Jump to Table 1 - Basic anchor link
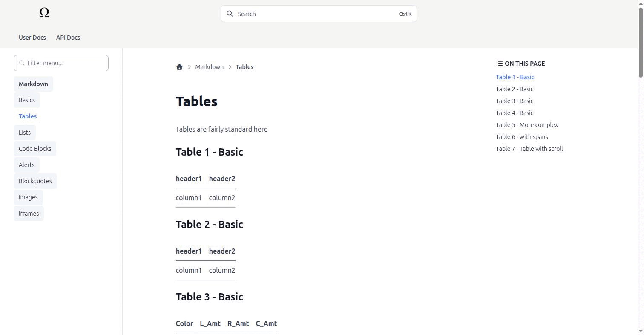The height and width of the screenshot is (335, 644). (515, 77)
